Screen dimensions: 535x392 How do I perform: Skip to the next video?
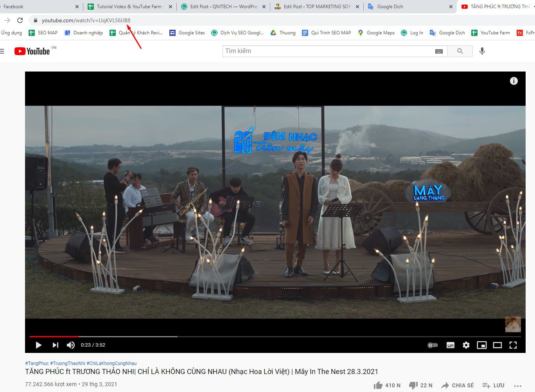tap(55, 345)
